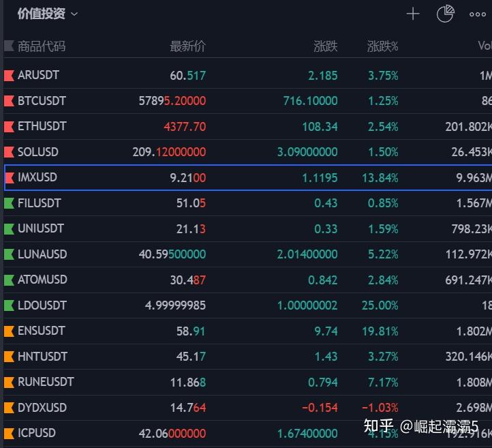
Task: Sort by 最新价 column header
Action: (187, 46)
